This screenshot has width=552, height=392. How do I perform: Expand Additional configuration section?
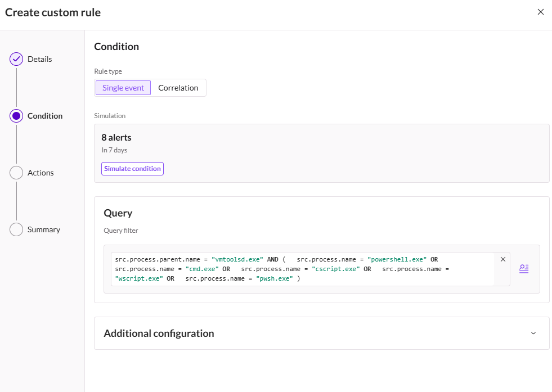tap(533, 334)
